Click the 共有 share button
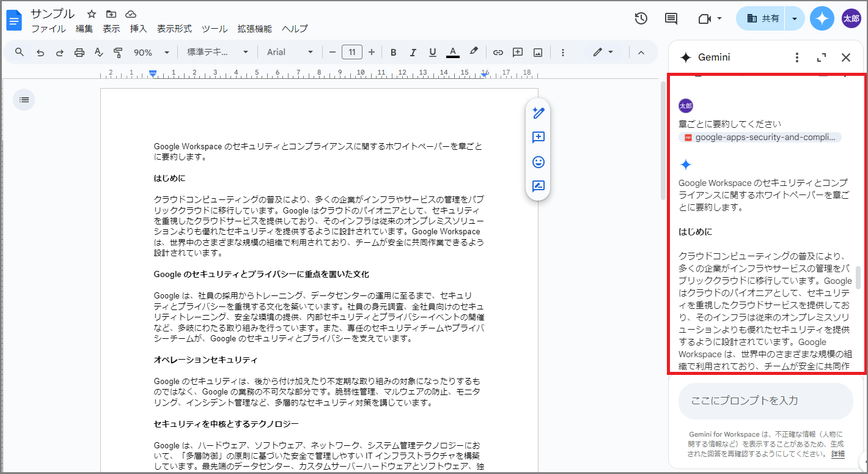This screenshot has width=868, height=474. [761, 18]
